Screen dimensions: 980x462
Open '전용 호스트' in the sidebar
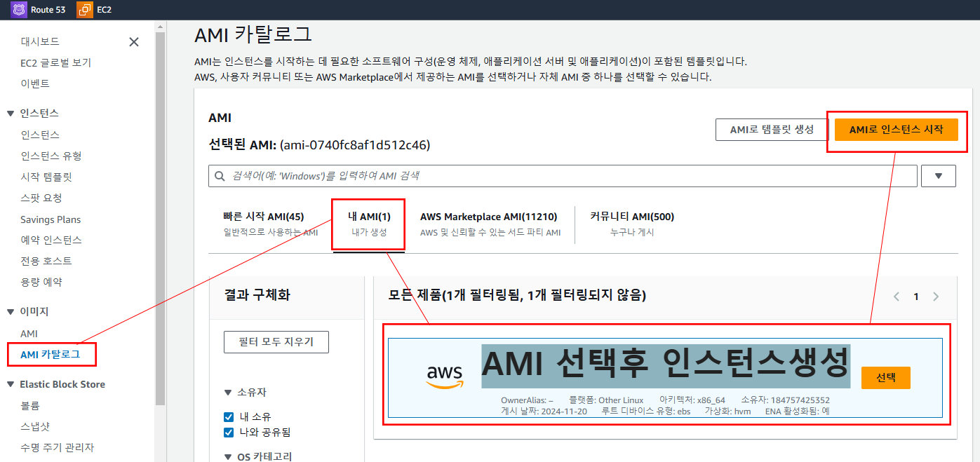pyautogui.click(x=46, y=261)
